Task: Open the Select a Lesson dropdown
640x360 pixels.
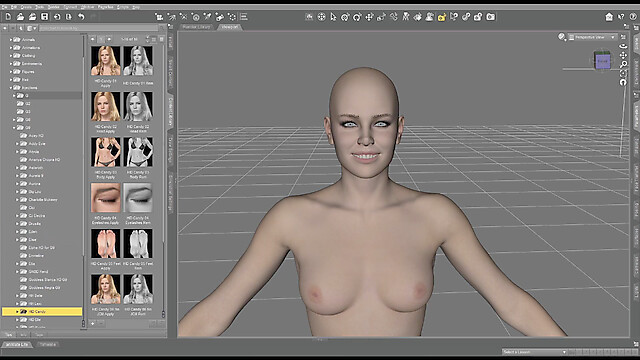Action: click(535, 352)
